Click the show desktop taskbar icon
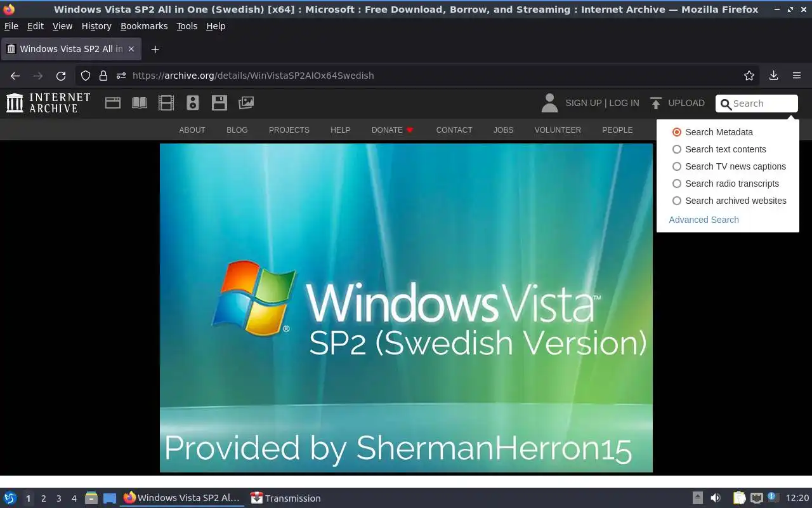812x508 pixels. coord(110,498)
